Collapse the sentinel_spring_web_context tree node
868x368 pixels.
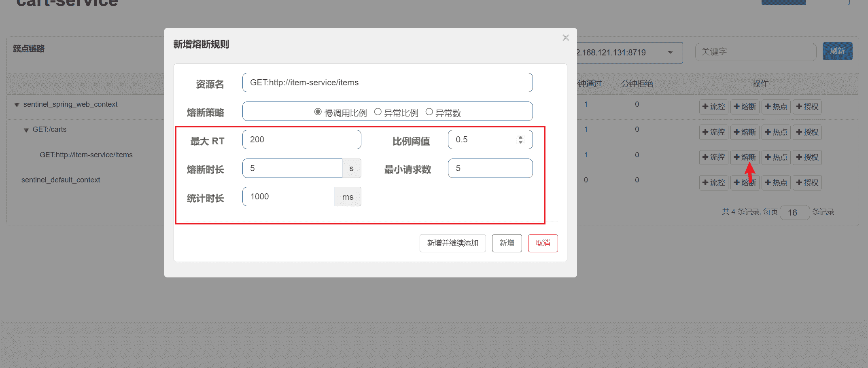click(17, 105)
